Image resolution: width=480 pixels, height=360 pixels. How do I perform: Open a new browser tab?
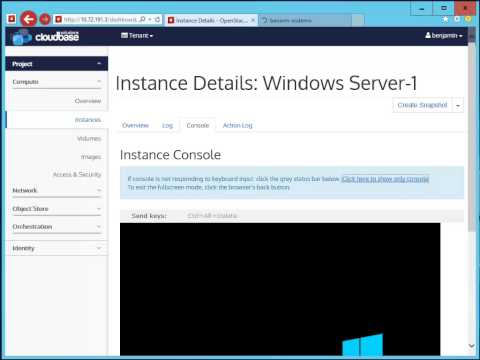[x=358, y=20]
